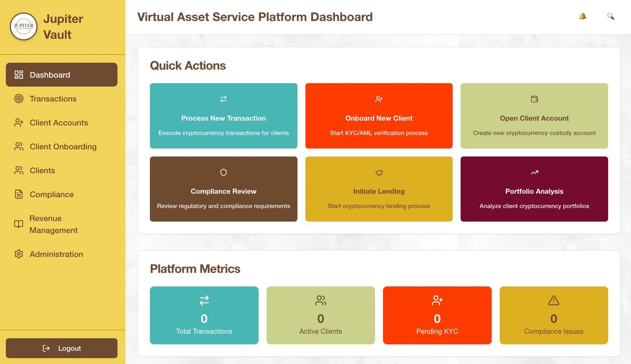Go to Client Accounts in the sidebar
The image size is (631, 364).
click(59, 123)
